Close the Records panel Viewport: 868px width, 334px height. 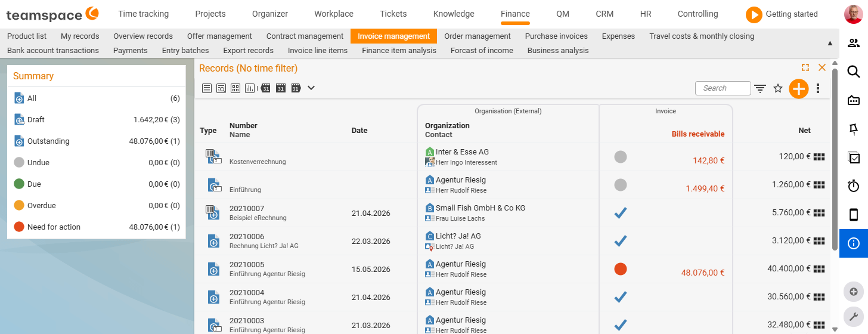[822, 68]
